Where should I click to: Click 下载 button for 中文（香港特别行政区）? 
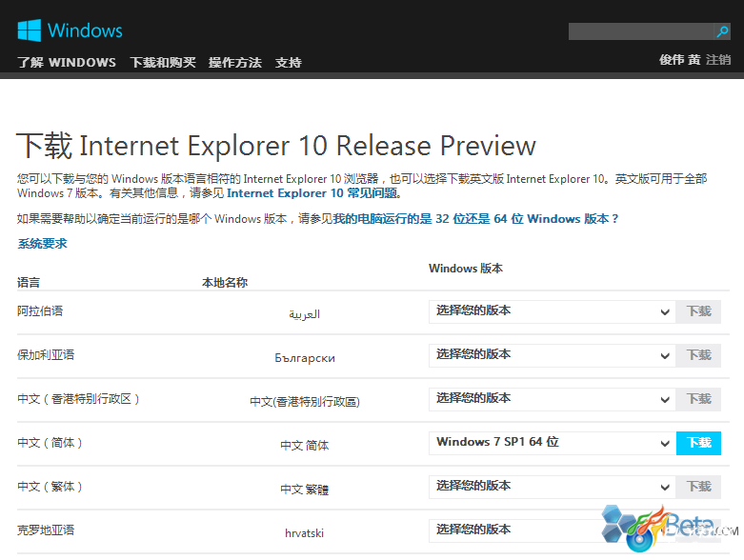698,399
